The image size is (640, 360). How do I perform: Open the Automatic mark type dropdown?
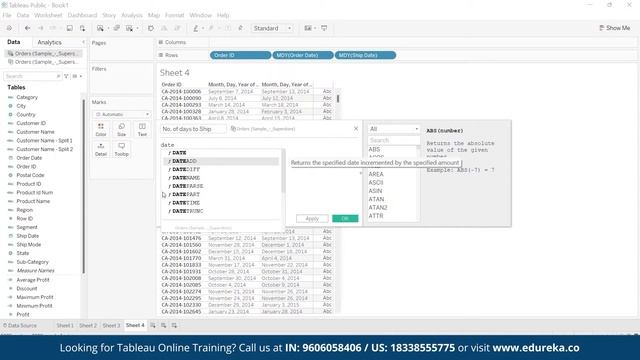(122, 114)
